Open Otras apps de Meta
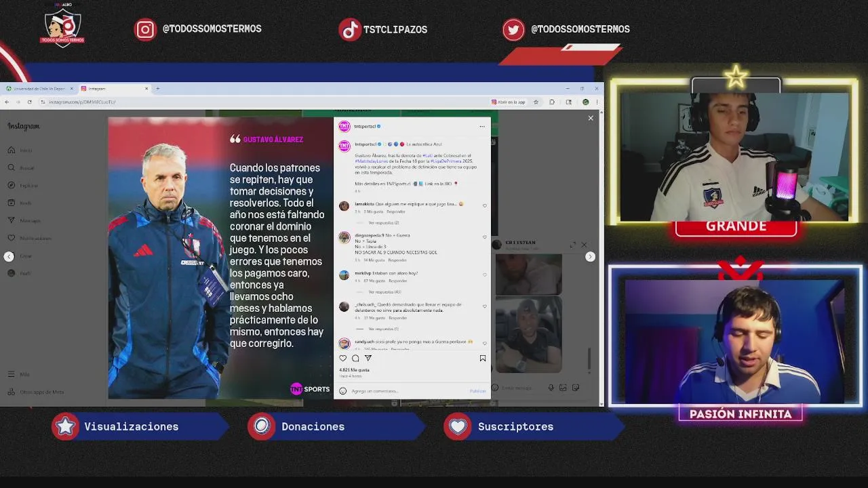This screenshot has height=488, width=868. click(35, 392)
